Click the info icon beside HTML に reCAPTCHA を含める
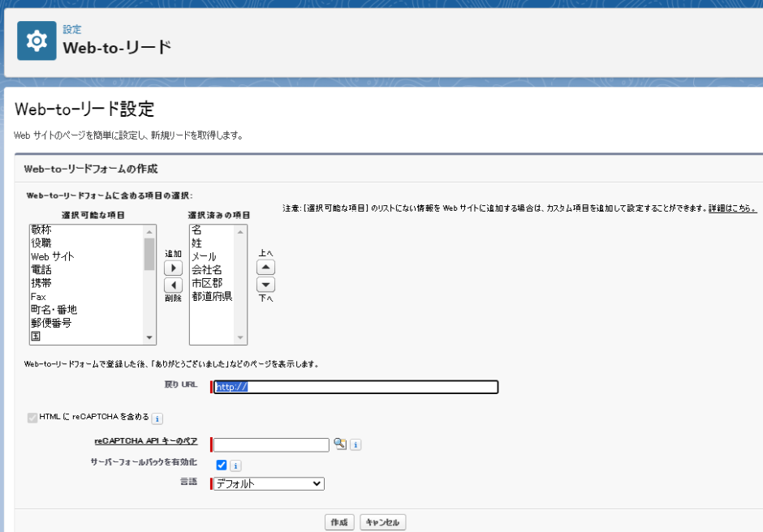Image resolution: width=763 pixels, height=532 pixels. [157, 418]
